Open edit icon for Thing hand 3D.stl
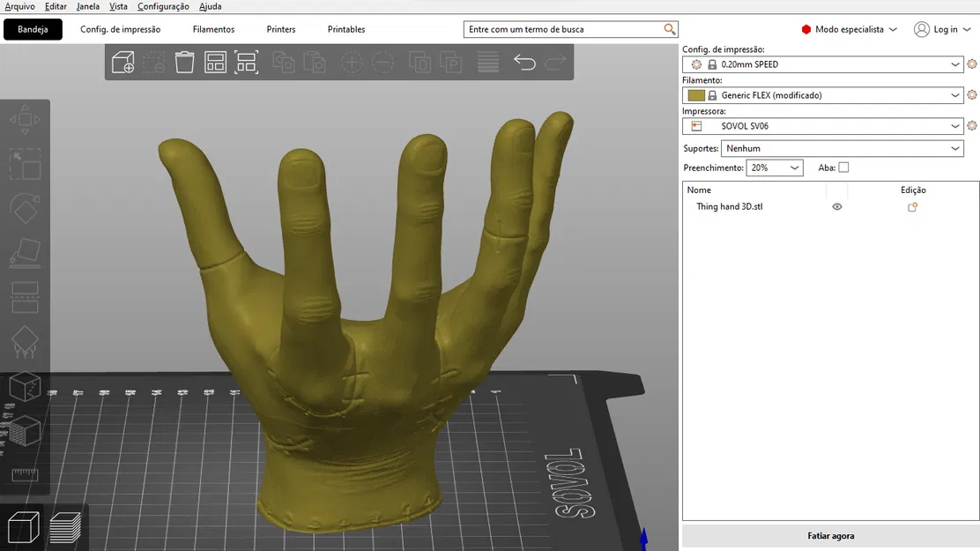This screenshot has width=980, height=551. coord(912,207)
